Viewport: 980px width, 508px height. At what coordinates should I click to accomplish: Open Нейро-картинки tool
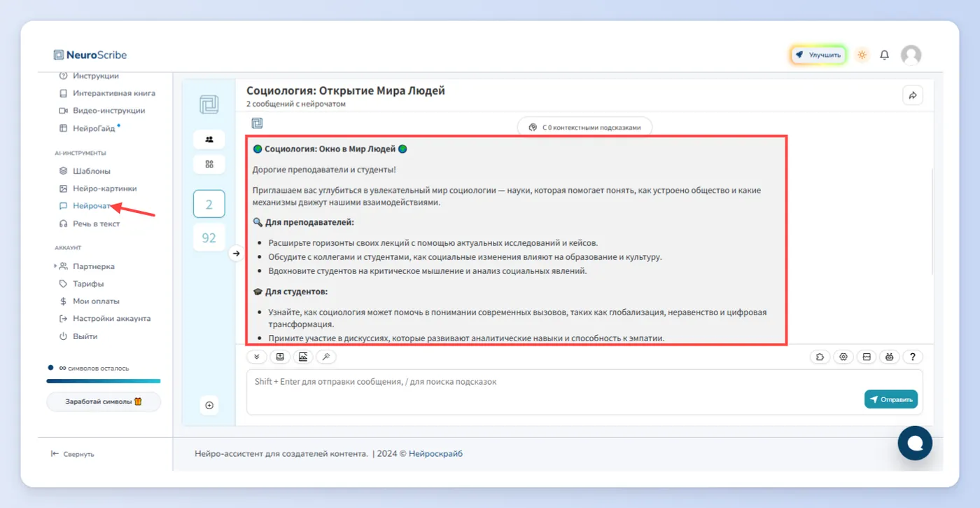click(98, 188)
